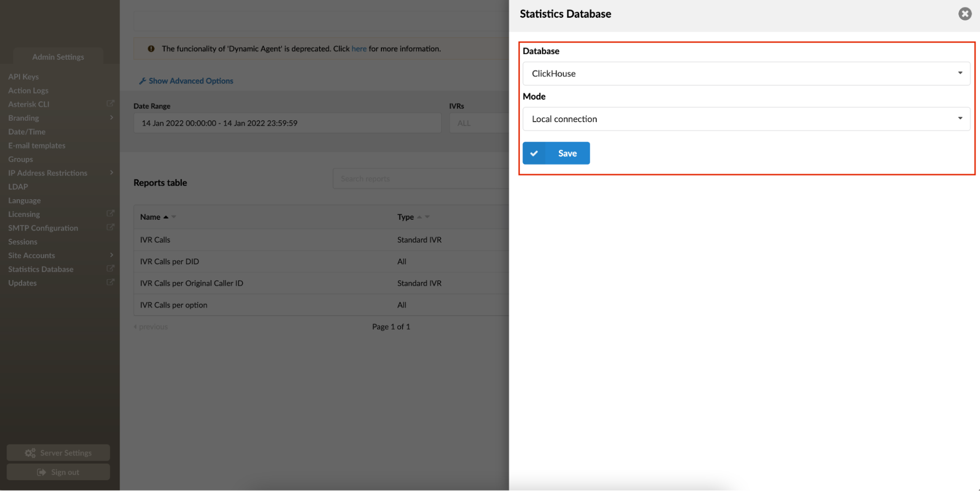Click the external link icon beside Licensing
Image resolution: width=980 pixels, height=491 pixels.
110,213
